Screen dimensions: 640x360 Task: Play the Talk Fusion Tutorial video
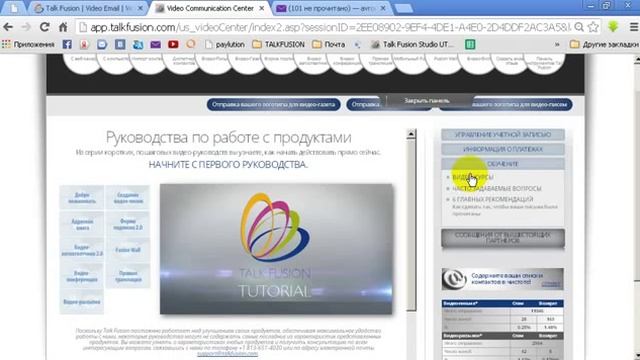point(276,249)
